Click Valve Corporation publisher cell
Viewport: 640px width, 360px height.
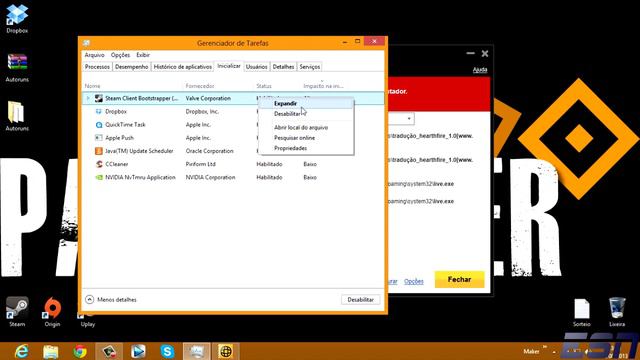[208, 98]
